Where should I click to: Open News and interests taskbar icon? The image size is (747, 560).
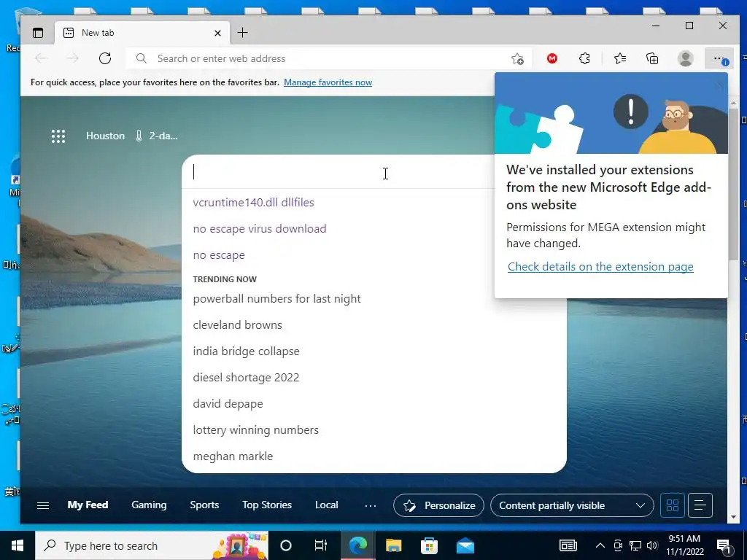coord(568,545)
